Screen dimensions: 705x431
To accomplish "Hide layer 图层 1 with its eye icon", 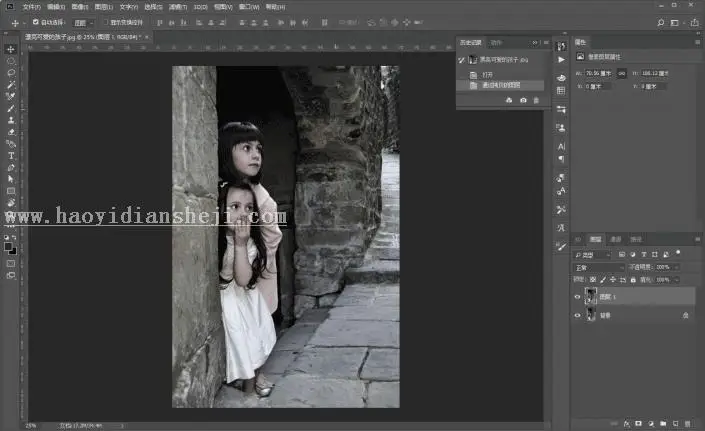I will click(577, 297).
